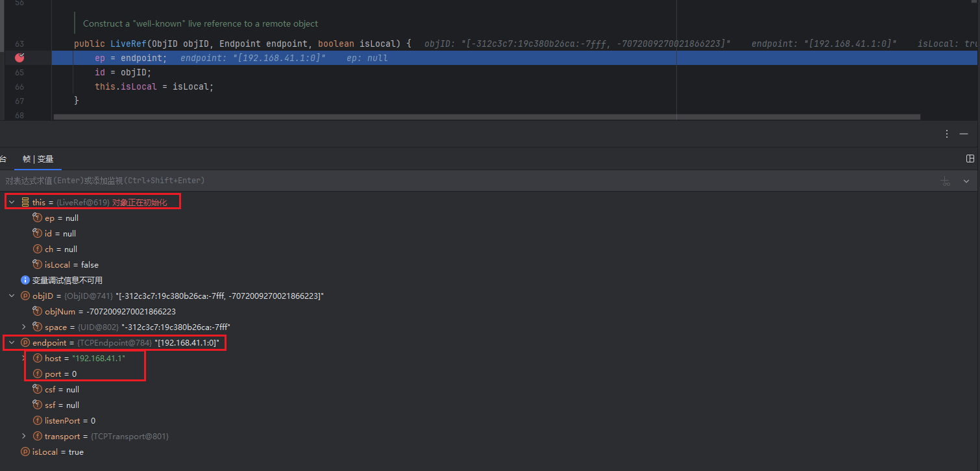
Task: Collapse the 'this' LiveRef variable node
Action: pos(12,203)
